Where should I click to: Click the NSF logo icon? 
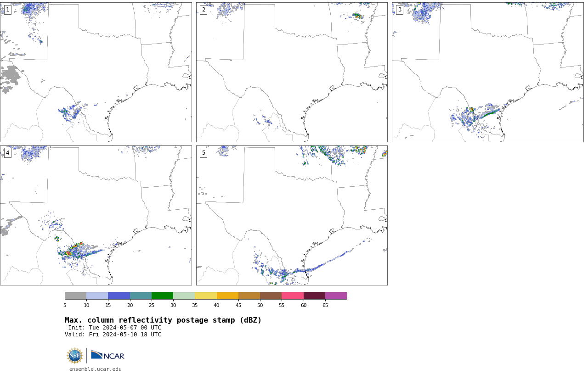(x=74, y=356)
